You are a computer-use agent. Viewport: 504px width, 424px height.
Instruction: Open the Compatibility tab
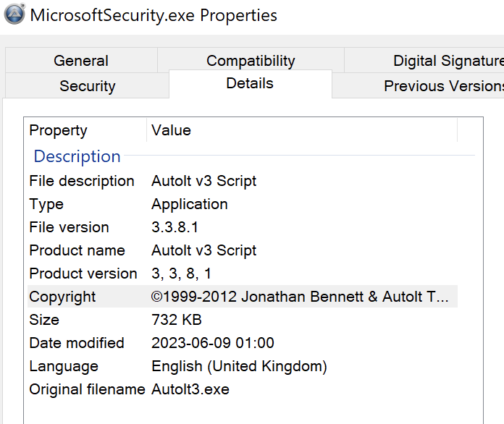(x=251, y=60)
